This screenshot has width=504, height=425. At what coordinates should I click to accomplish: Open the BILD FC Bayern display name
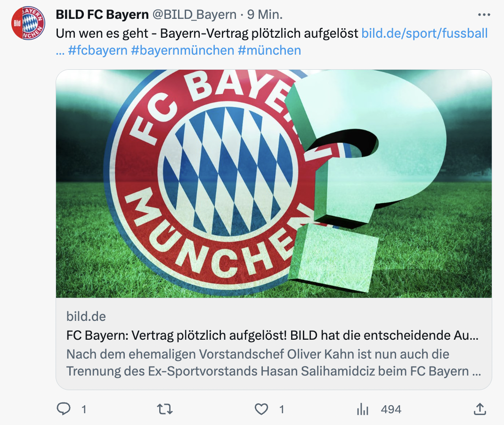pyautogui.click(x=102, y=15)
